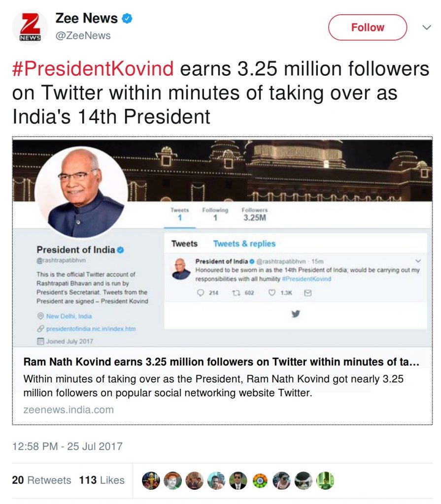Click the reply icon showing 214

pyautogui.click(x=201, y=293)
